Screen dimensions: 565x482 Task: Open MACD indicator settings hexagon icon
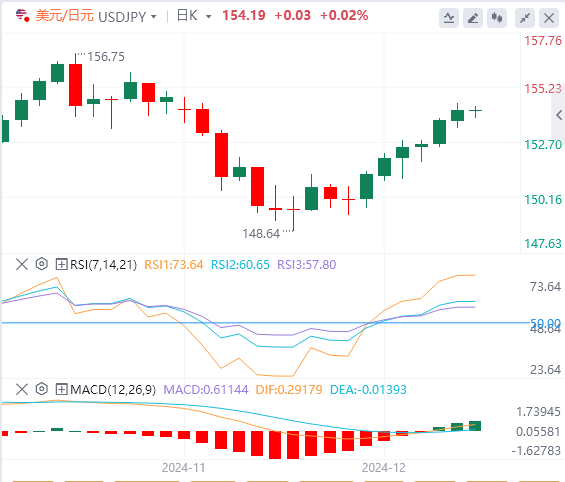[x=42, y=389]
